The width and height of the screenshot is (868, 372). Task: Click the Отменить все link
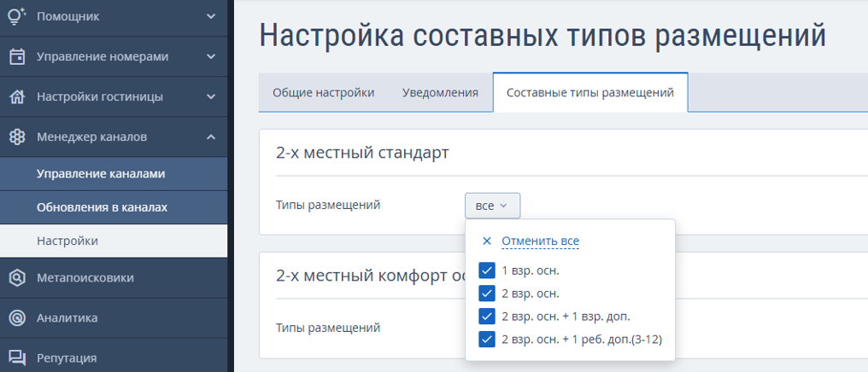(x=540, y=241)
